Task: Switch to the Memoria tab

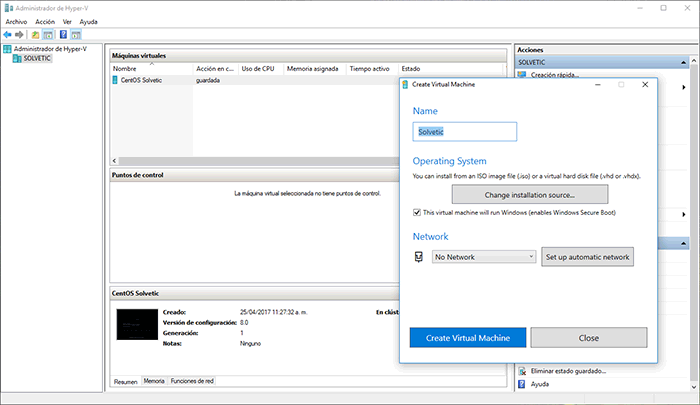Action: [154, 381]
